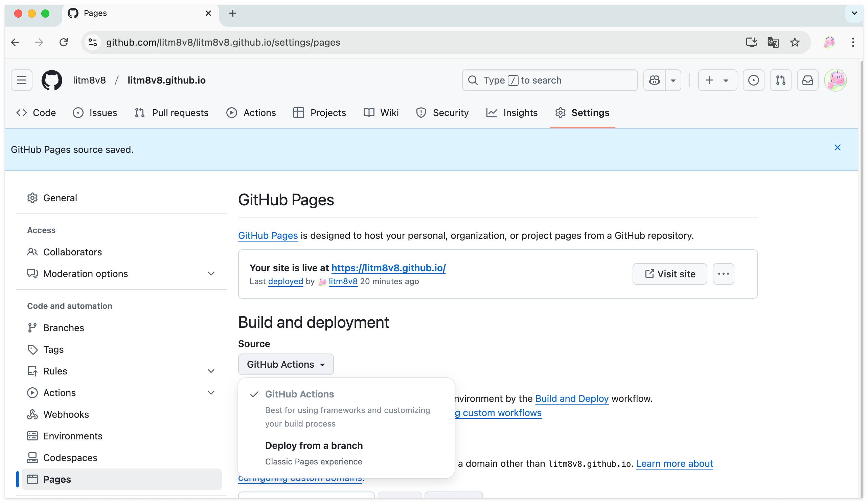868x503 pixels.
Task: Expand the Copilot dropdown arrow
Action: (x=673, y=80)
